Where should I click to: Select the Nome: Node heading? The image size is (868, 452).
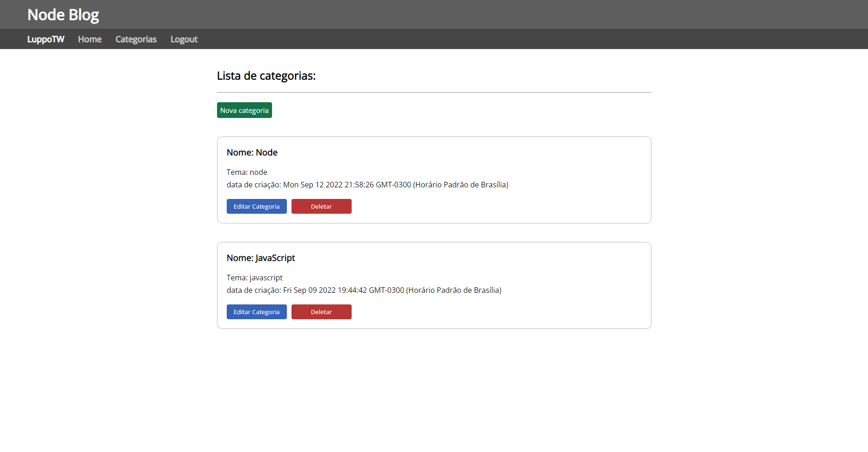tap(252, 152)
